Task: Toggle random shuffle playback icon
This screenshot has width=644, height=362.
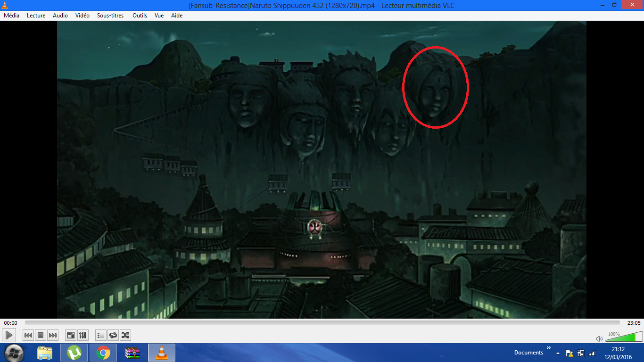Action: tap(125, 335)
